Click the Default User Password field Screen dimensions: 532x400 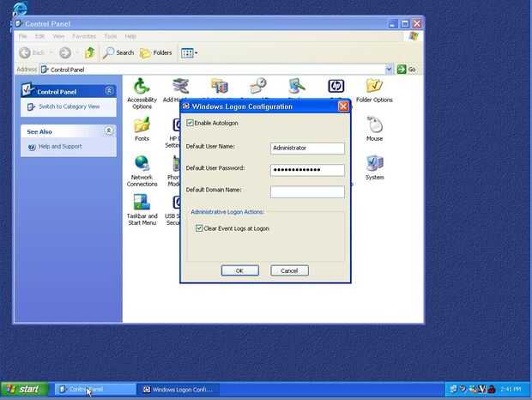point(307,170)
